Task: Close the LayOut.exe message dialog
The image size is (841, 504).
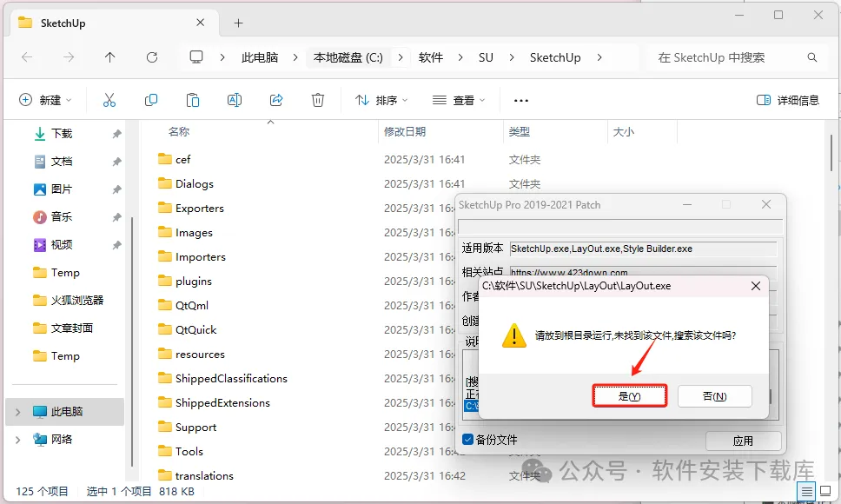Action: click(756, 286)
